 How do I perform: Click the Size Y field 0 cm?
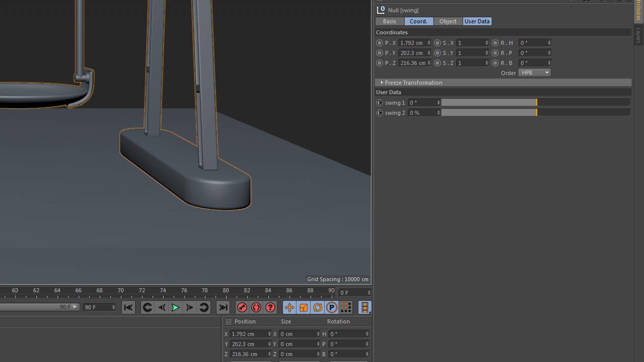[299, 344]
